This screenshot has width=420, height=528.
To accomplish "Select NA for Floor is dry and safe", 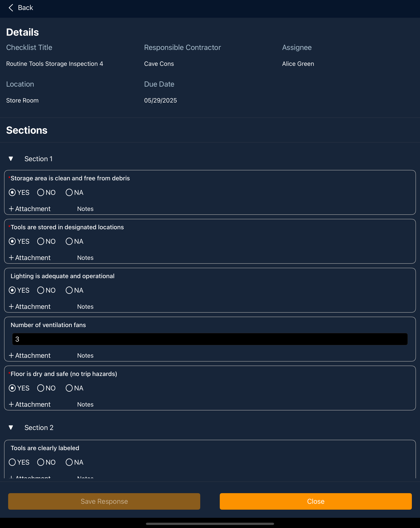I will tap(69, 388).
